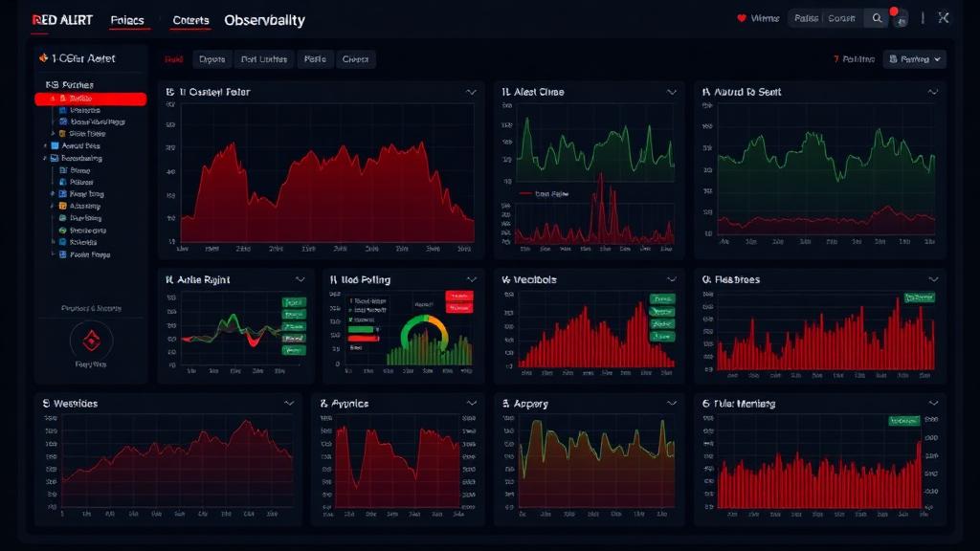Viewport: 980px width, 551px height.
Task: Open the user avatar with red notification dot
Action: click(900, 19)
